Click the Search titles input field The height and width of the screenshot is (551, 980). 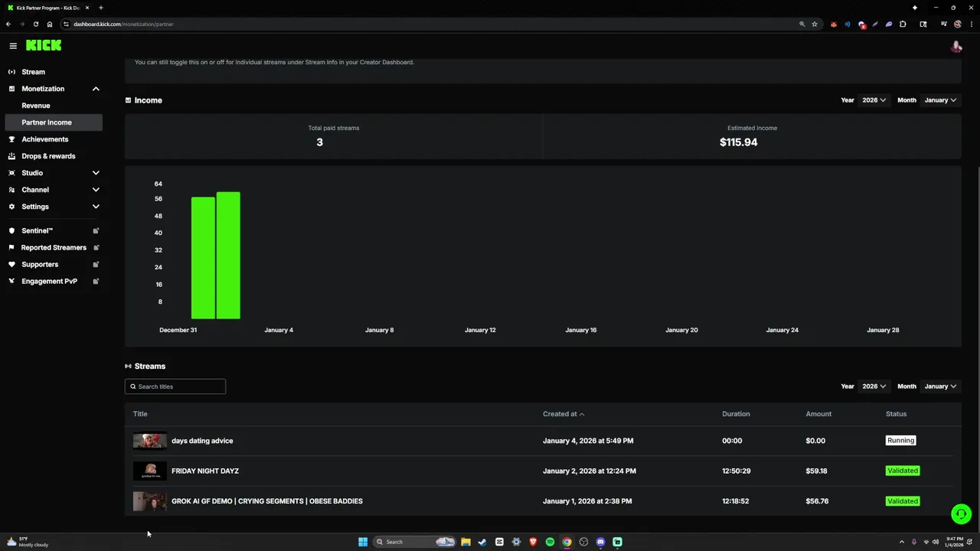click(175, 386)
